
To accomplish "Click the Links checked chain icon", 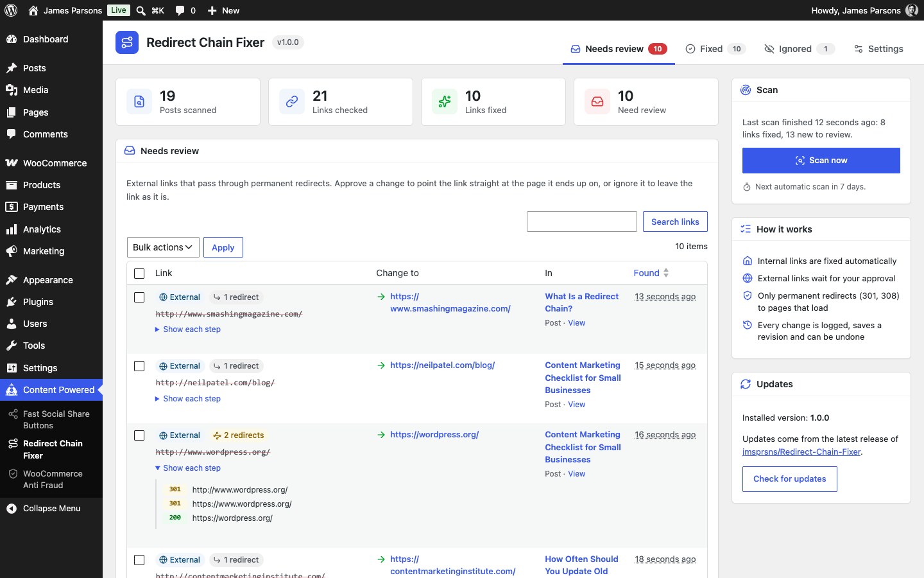I will coord(292,101).
